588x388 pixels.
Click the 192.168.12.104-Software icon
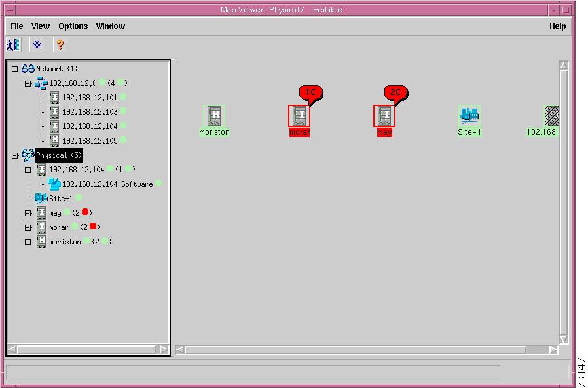[x=54, y=184]
